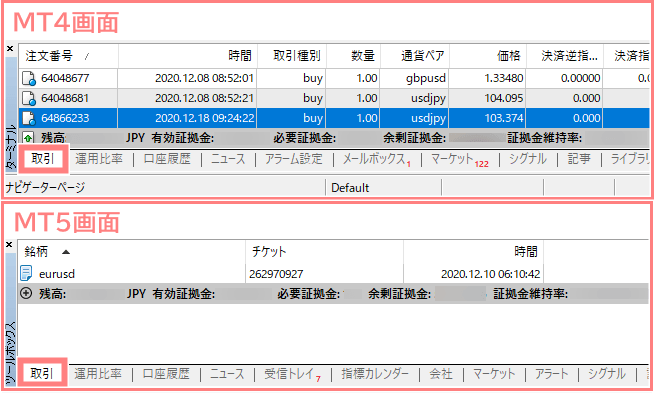655x393 pixels.
Task: Click gbpusd currency pair cell
Action: (x=426, y=78)
